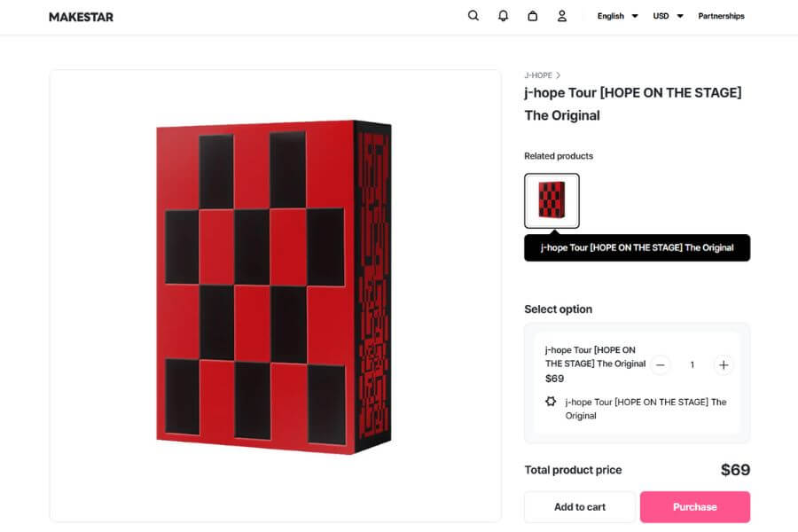Follow the J-HOPE breadcrumb chevron link
The height and width of the screenshot is (532, 798).
pos(543,75)
